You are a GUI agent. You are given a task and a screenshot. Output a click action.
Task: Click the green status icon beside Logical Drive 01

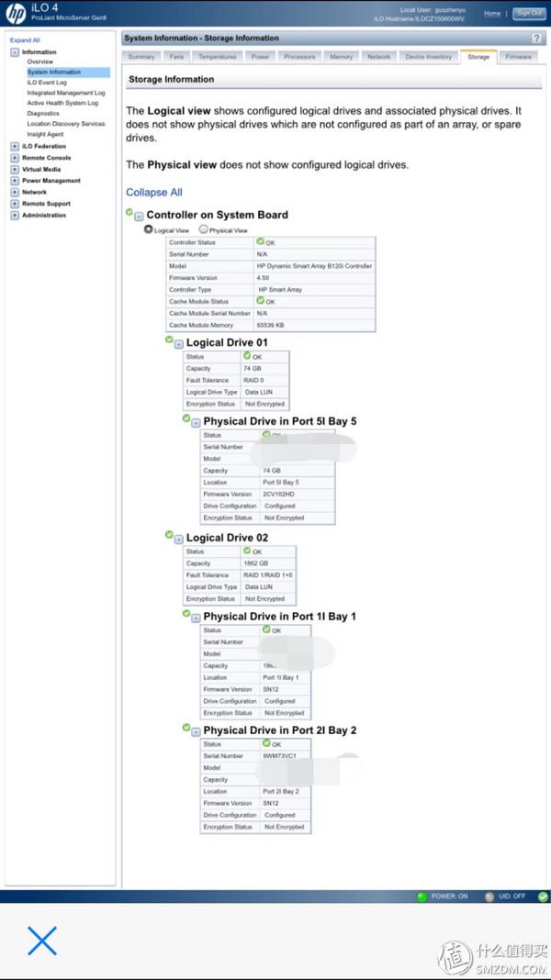169,340
